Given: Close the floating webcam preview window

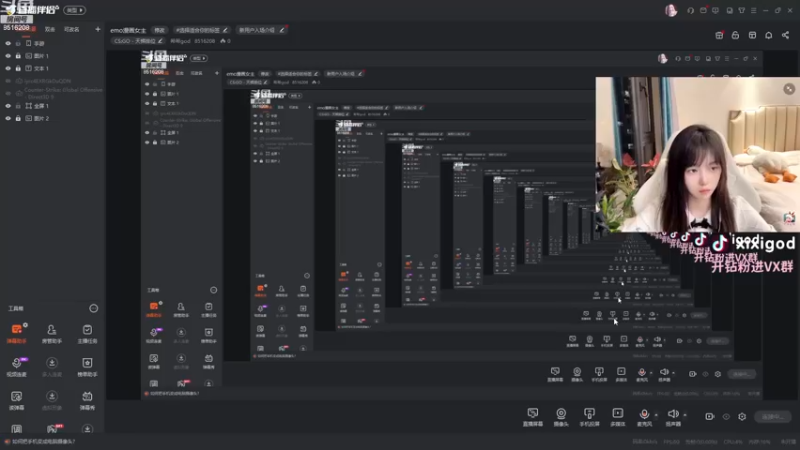Looking at the screenshot, I should point(789,89).
